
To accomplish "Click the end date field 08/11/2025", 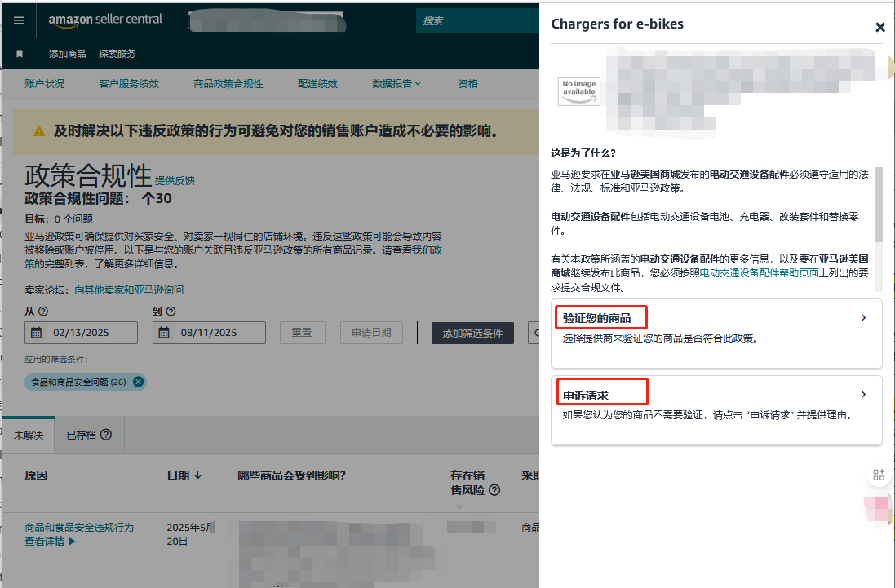I will (x=209, y=333).
